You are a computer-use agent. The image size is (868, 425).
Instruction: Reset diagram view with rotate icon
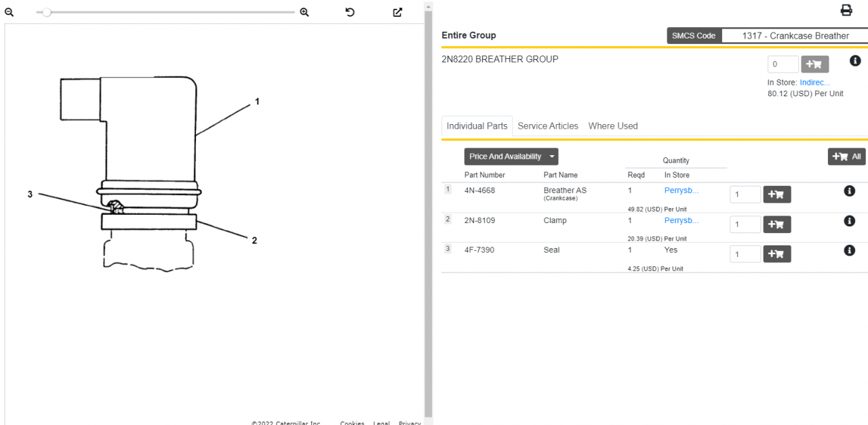tap(350, 12)
